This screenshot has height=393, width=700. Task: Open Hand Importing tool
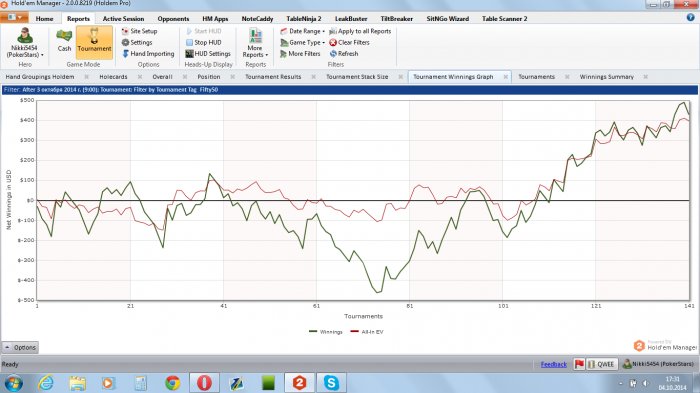(x=148, y=54)
